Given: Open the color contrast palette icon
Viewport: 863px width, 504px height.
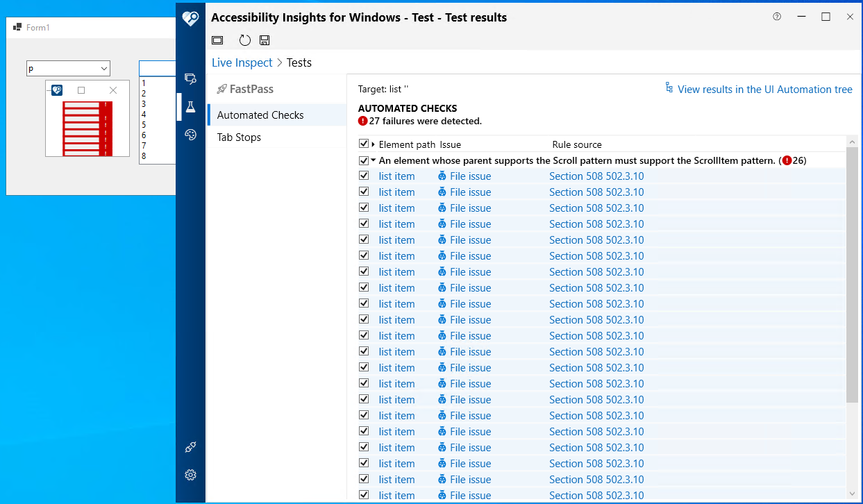Looking at the screenshot, I should click(190, 135).
